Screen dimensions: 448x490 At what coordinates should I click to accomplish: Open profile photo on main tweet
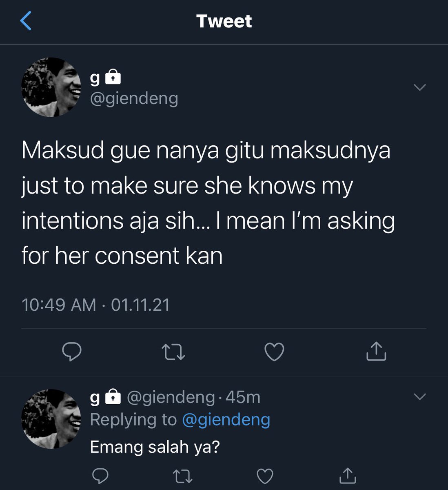(51, 87)
